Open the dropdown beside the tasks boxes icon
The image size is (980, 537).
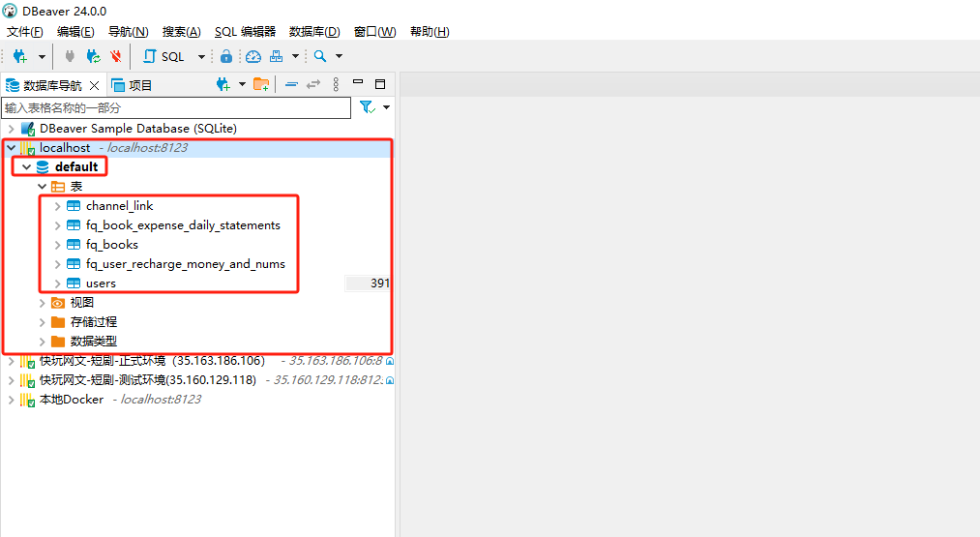295,56
